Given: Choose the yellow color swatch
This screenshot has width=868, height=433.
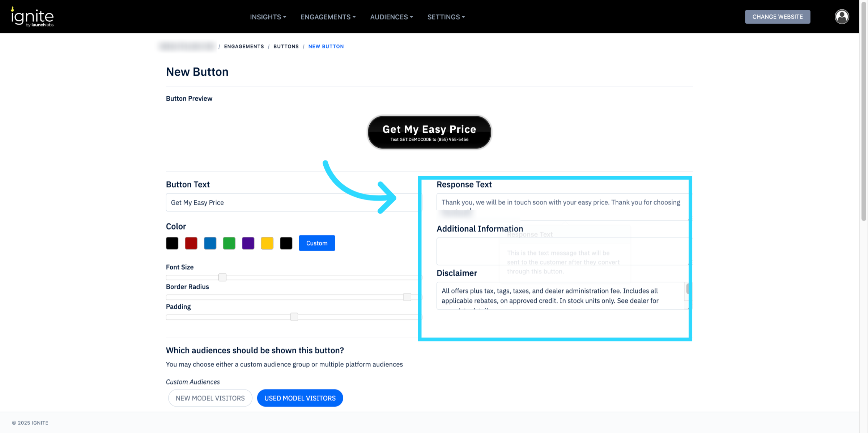Looking at the screenshot, I should click(267, 243).
